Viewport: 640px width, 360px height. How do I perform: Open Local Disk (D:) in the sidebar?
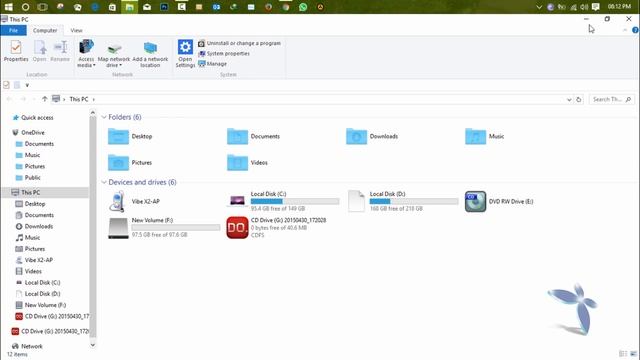tap(38, 294)
